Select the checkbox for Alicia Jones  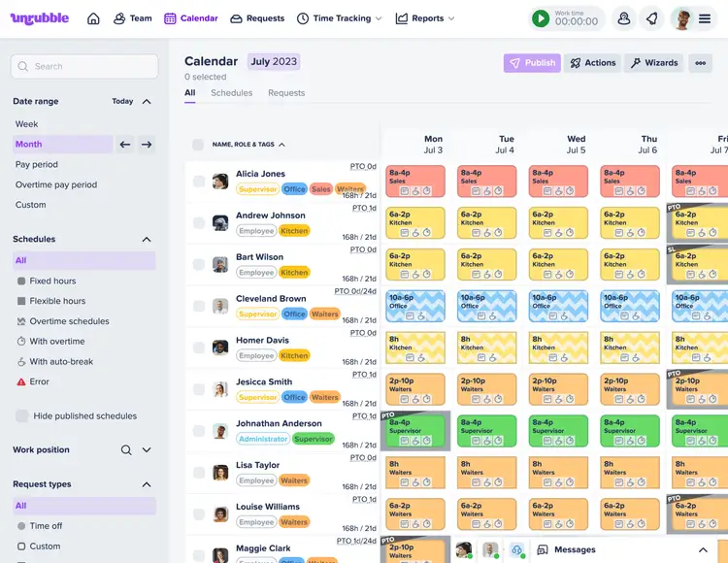pyautogui.click(x=198, y=182)
